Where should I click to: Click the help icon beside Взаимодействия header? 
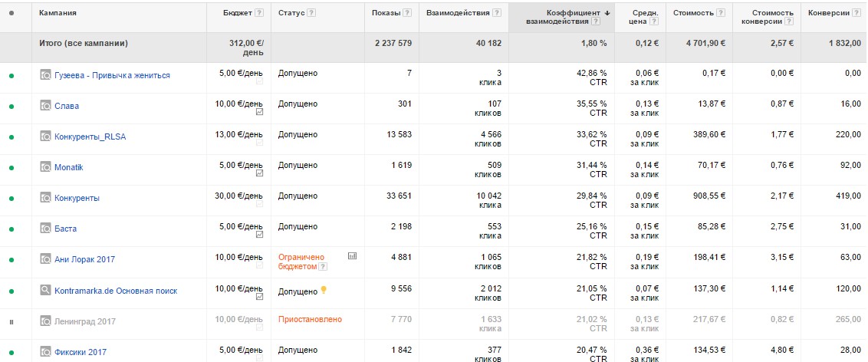pos(497,13)
